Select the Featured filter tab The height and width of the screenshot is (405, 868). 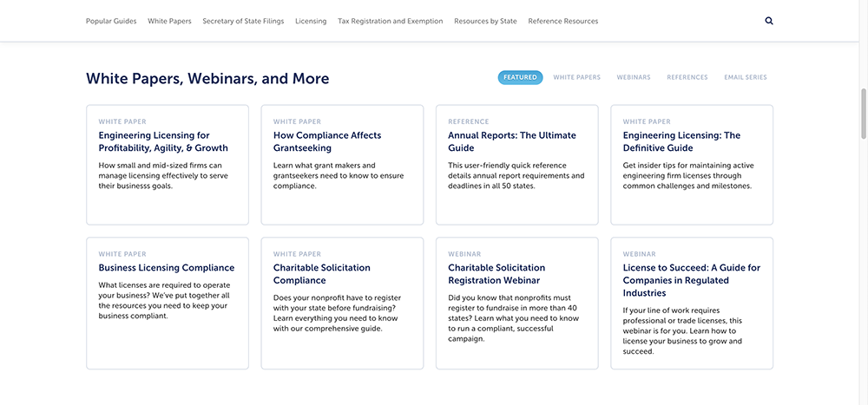[x=520, y=77]
